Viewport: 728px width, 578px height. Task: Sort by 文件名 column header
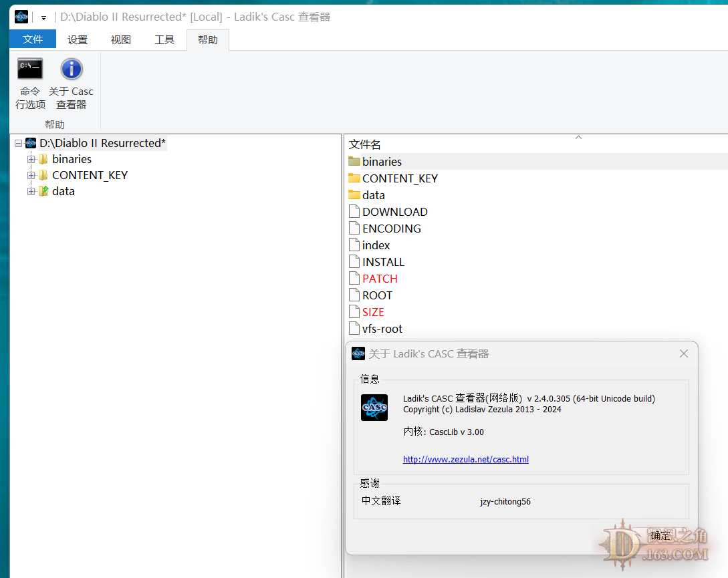365,144
